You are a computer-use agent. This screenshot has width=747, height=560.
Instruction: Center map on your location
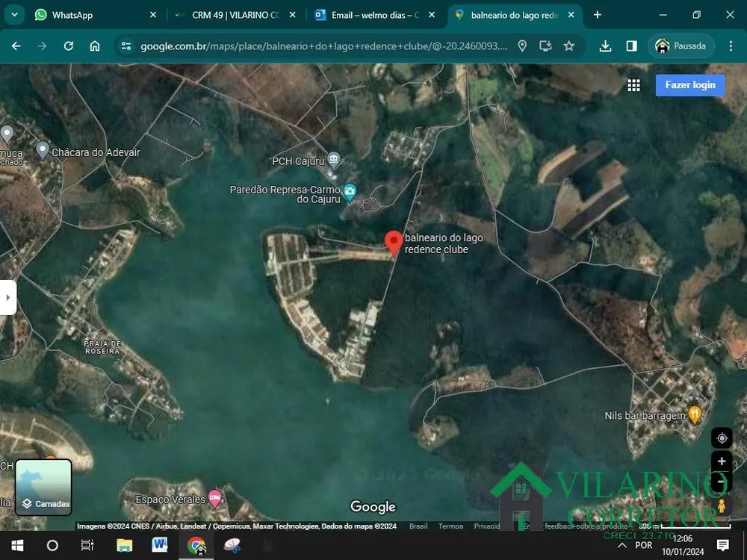[x=722, y=438]
